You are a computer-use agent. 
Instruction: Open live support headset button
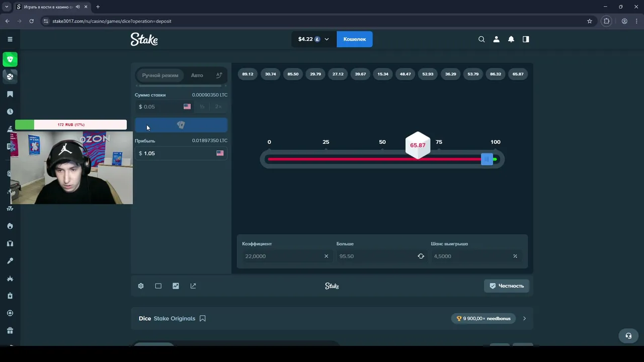628,336
